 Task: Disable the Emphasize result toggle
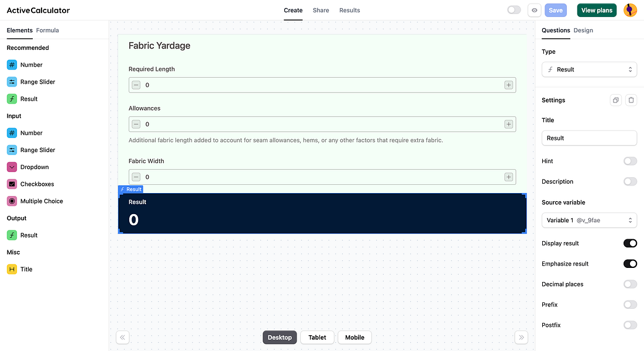point(630,263)
